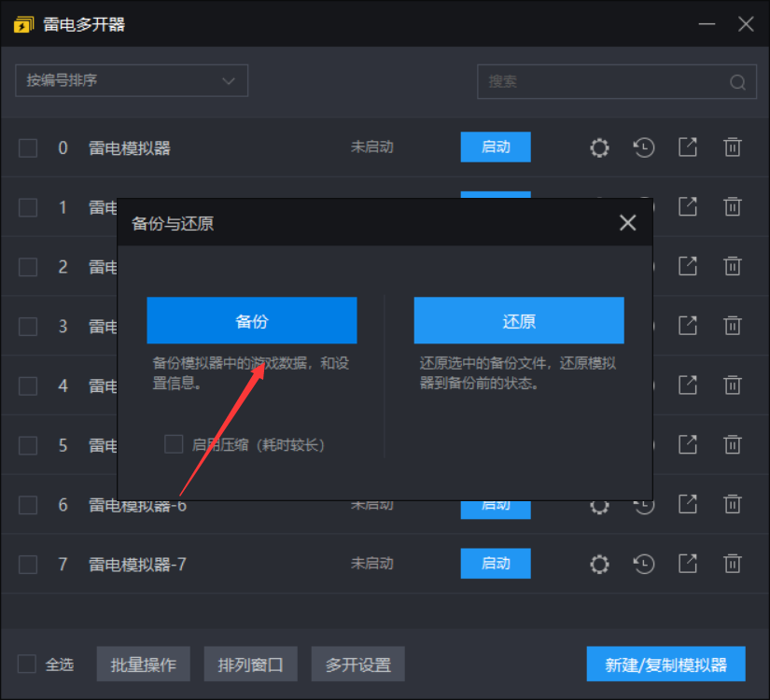Click 未启动 status of emulator 0
The image size is (770, 700).
(372, 147)
